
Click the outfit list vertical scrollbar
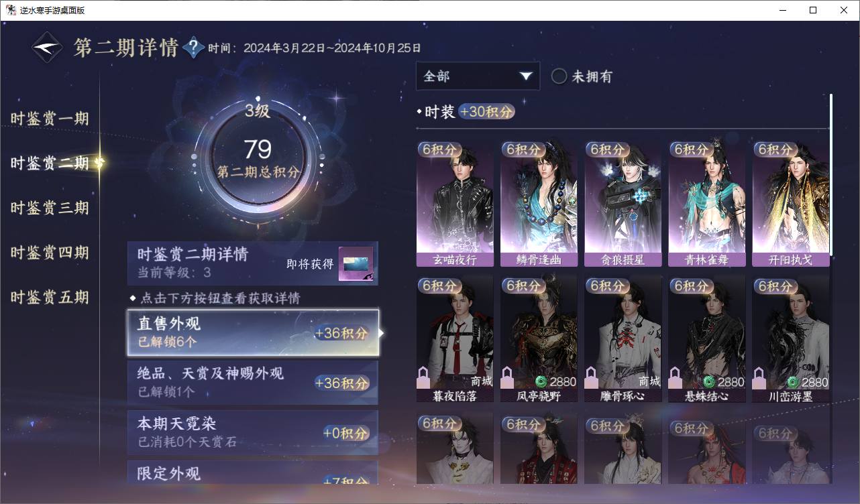830,174
